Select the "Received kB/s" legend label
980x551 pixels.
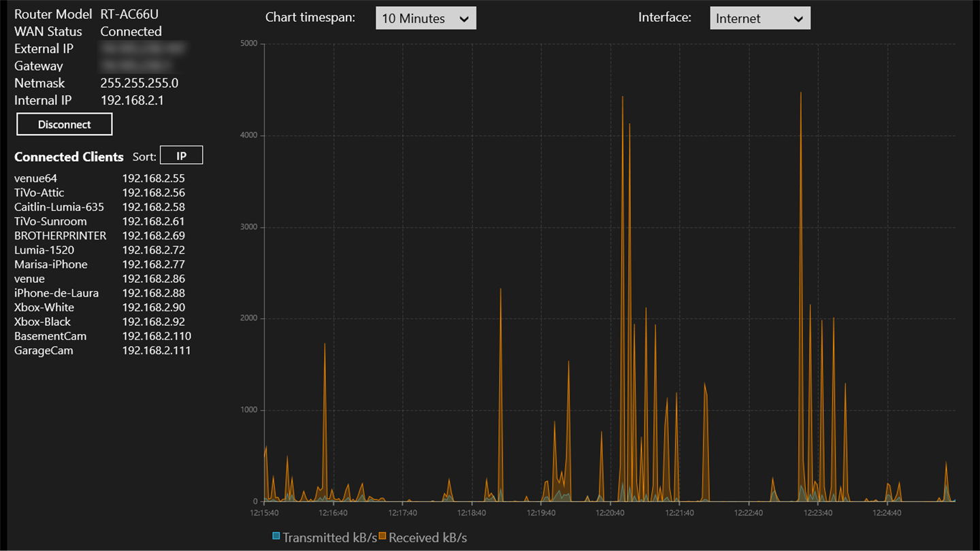[x=428, y=537]
